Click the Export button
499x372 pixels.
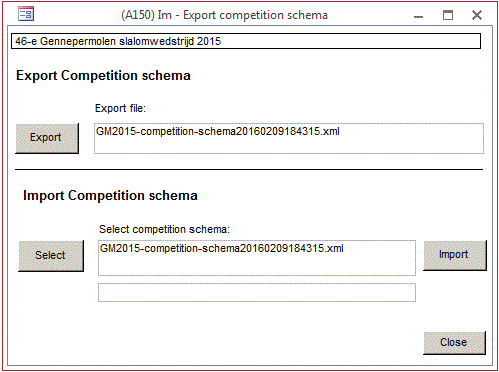47,138
